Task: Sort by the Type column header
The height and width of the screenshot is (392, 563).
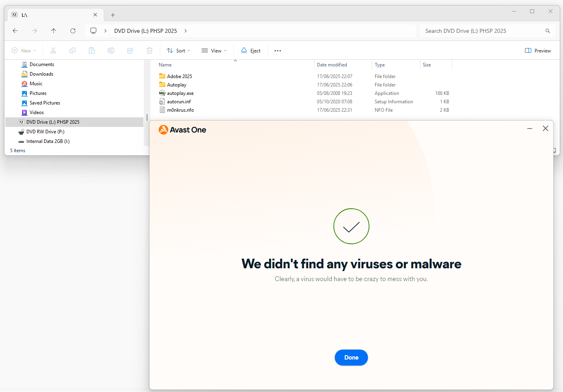Action: click(379, 65)
